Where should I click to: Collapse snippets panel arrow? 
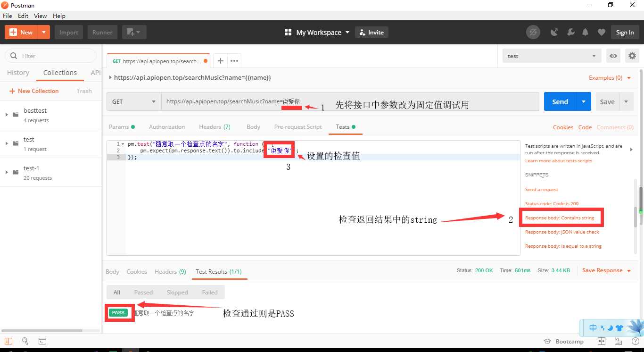[x=632, y=149]
